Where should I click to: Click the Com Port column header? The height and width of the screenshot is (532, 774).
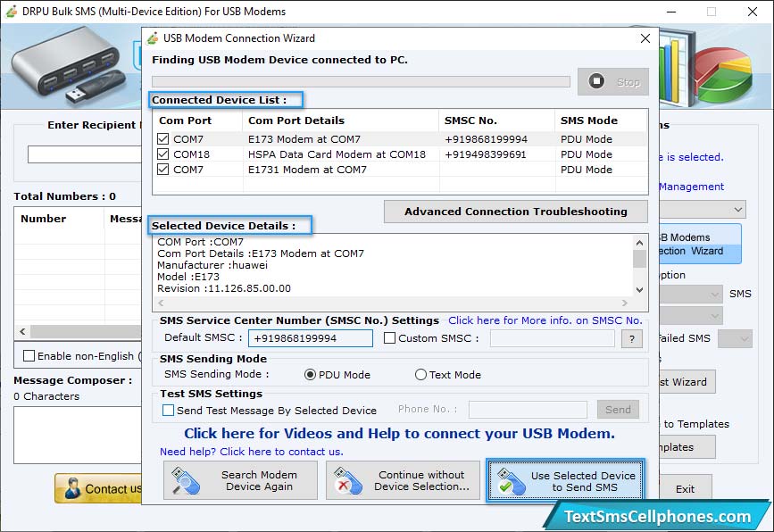pos(197,121)
